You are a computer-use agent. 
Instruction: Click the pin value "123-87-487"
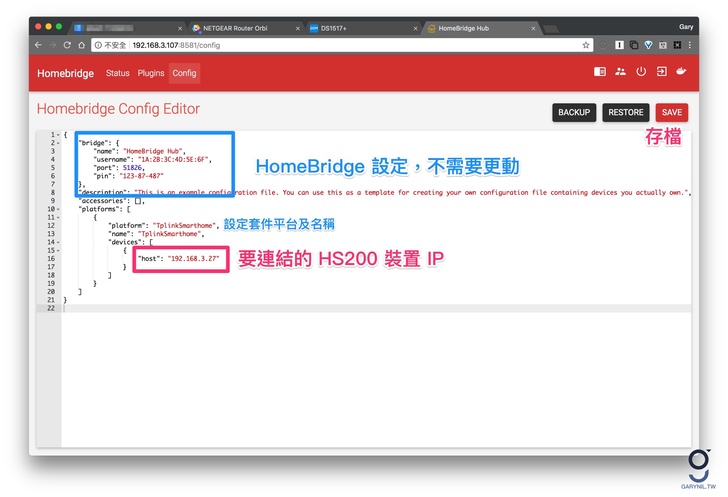pos(141,176)
